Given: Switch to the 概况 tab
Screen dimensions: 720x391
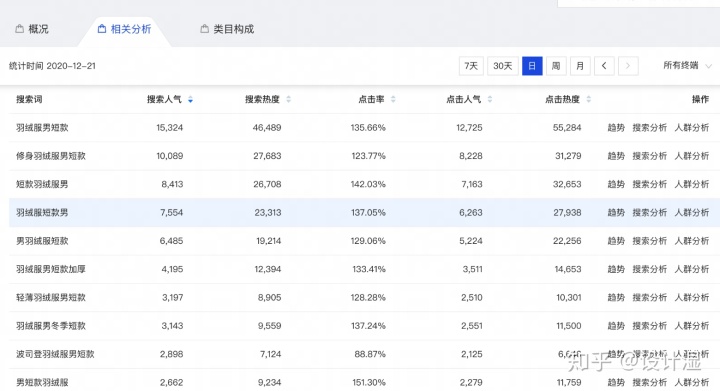Looking at the screenshot, I should click(x=32, y=29).
